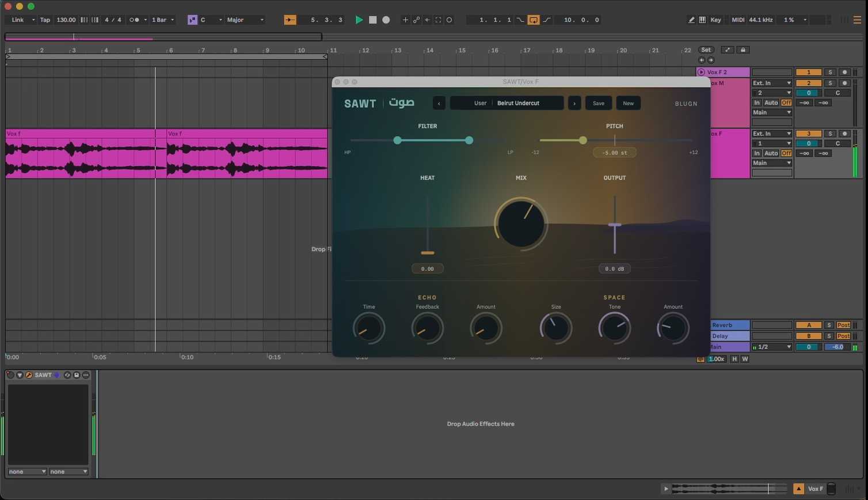This screenshot has height=500, width=868.
Task: Click the Set locator button
Action: coord(706,50)
